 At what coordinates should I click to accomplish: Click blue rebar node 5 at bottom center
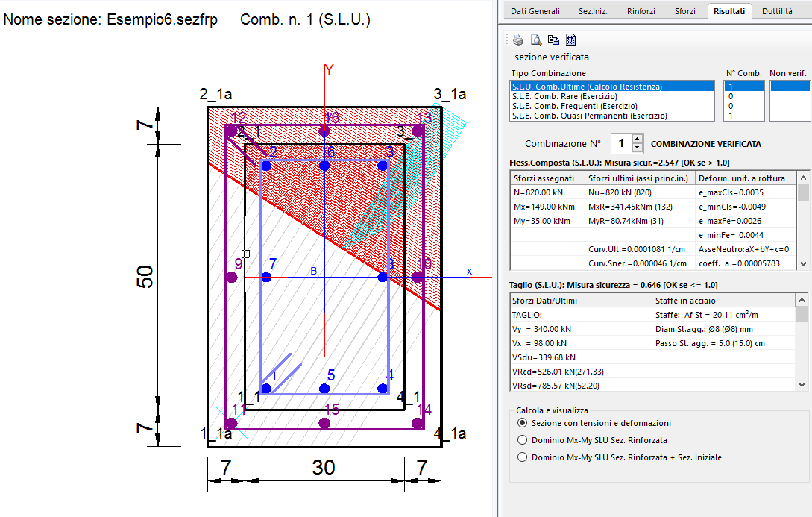pos(324,389)
